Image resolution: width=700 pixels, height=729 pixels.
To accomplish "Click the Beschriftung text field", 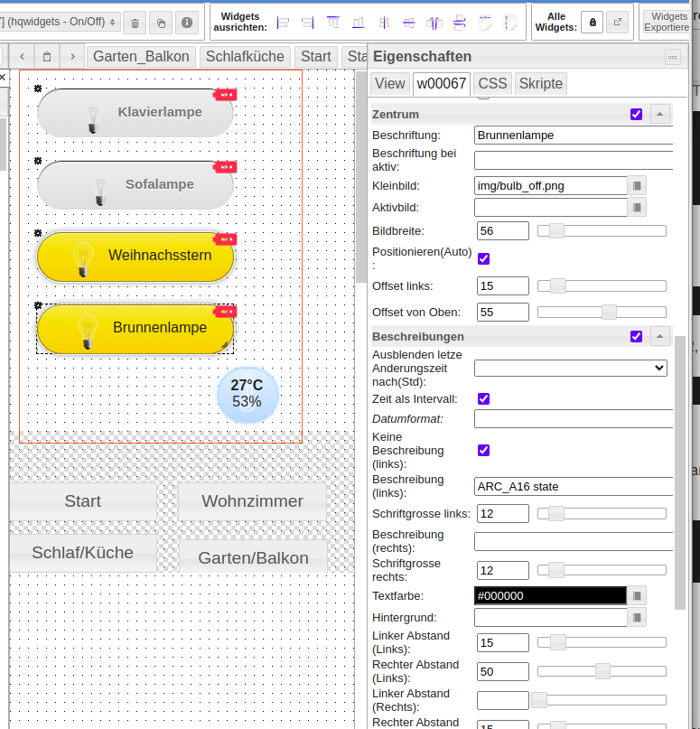I will pyautogui.click(x=574, y=136).
